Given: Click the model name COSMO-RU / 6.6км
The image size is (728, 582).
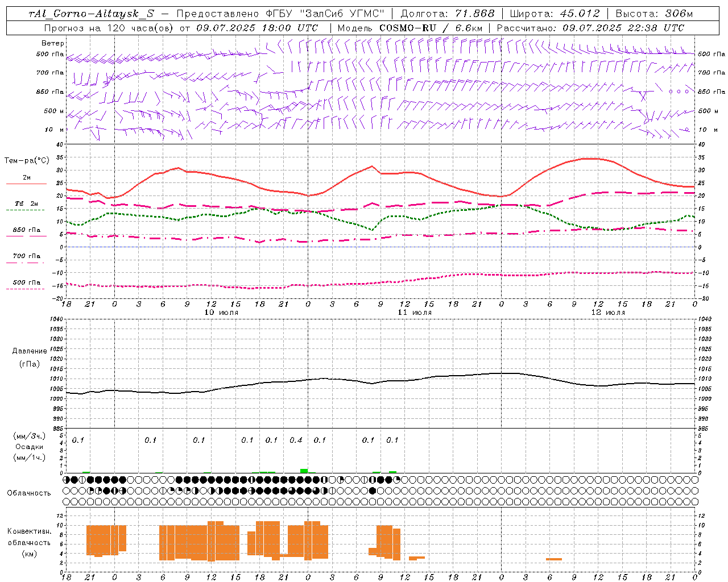Looking at the screenshot, I should pyautogui.click(x=431, y=28).
